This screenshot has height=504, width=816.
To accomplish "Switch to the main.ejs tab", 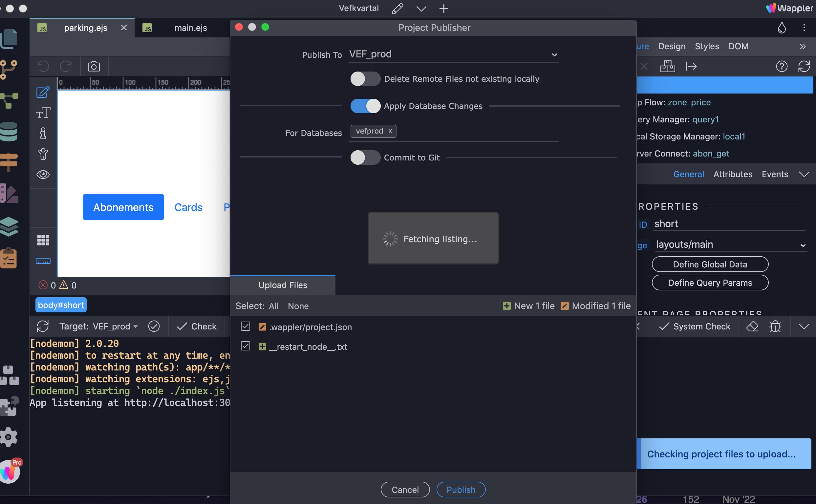I will pos(191,28).
